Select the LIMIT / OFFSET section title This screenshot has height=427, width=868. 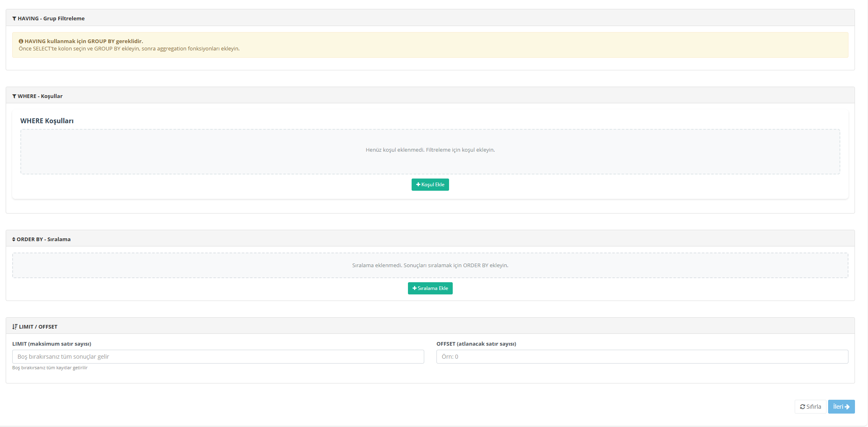(38, 327)
